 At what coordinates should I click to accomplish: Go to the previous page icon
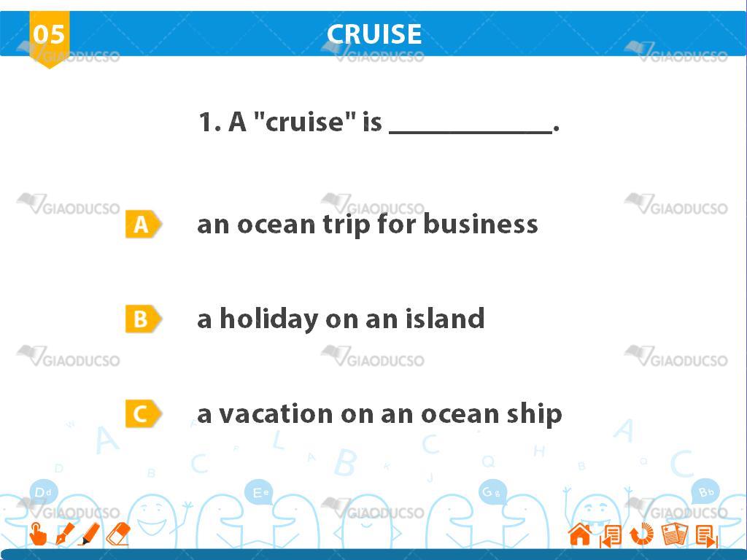(611, 536)
